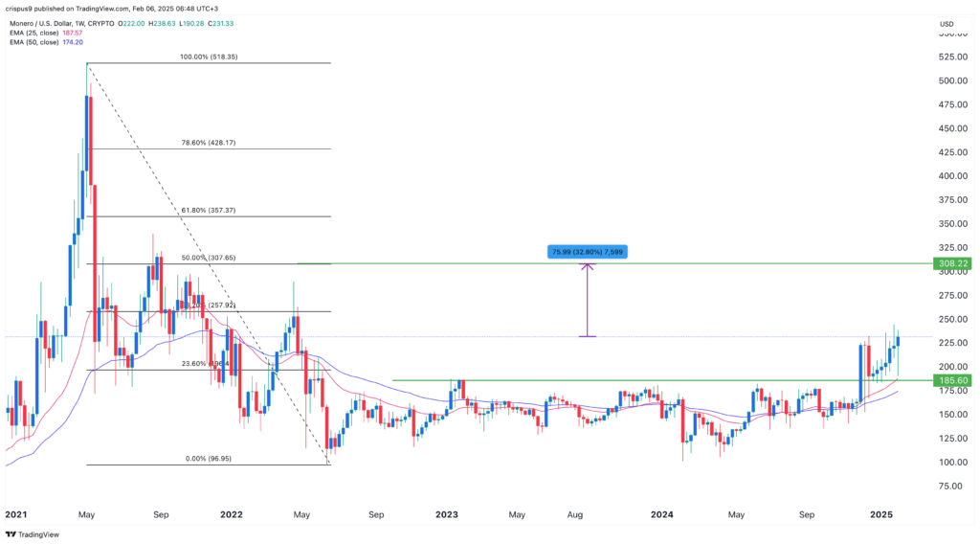The image size is (980, 544).
Task: Select the 100.00% (518.35) Fibonacci label
Action: pyautogui.click(x=209, y=57)
